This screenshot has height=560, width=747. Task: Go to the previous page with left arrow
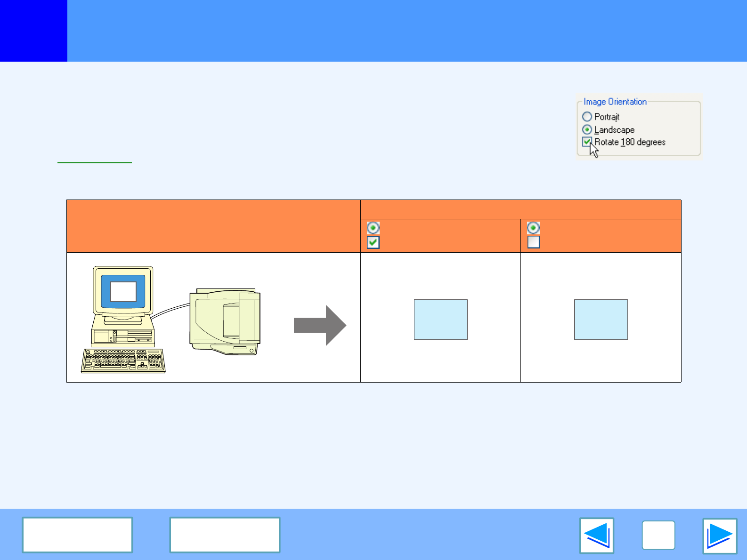(x=596, y=536)
